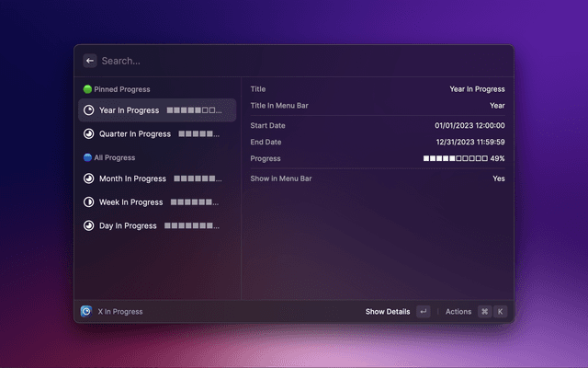Click the Day In Progress pie icon

click(x=88, y=225)
